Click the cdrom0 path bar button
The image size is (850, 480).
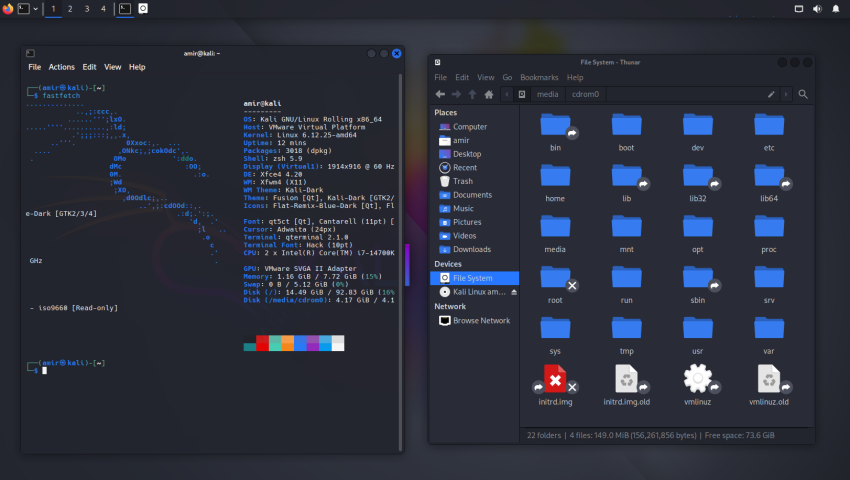pos(588,94)
